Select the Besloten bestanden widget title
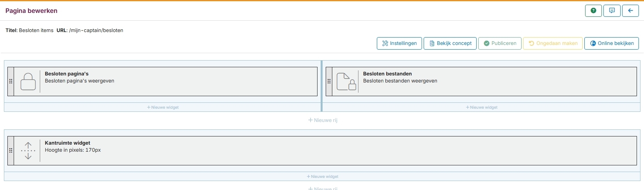The height and width of the screenshot is (190, 644). click(387, 74)
